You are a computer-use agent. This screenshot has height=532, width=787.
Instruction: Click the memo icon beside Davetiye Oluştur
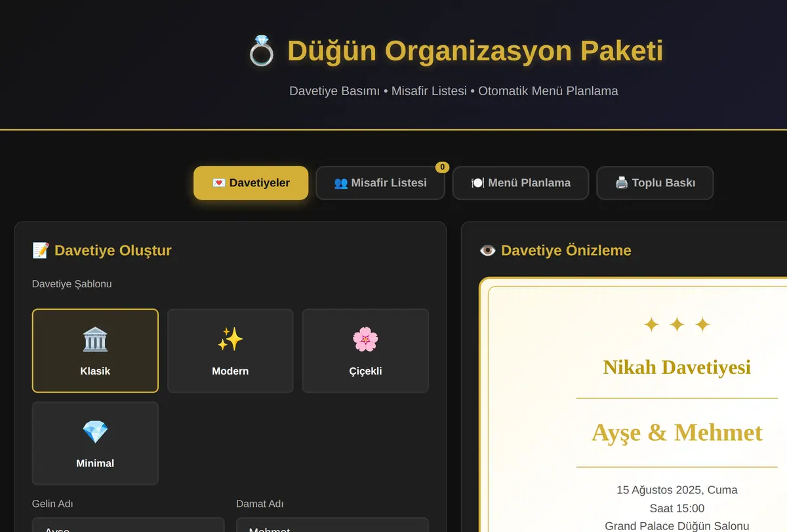coord(41,251)
